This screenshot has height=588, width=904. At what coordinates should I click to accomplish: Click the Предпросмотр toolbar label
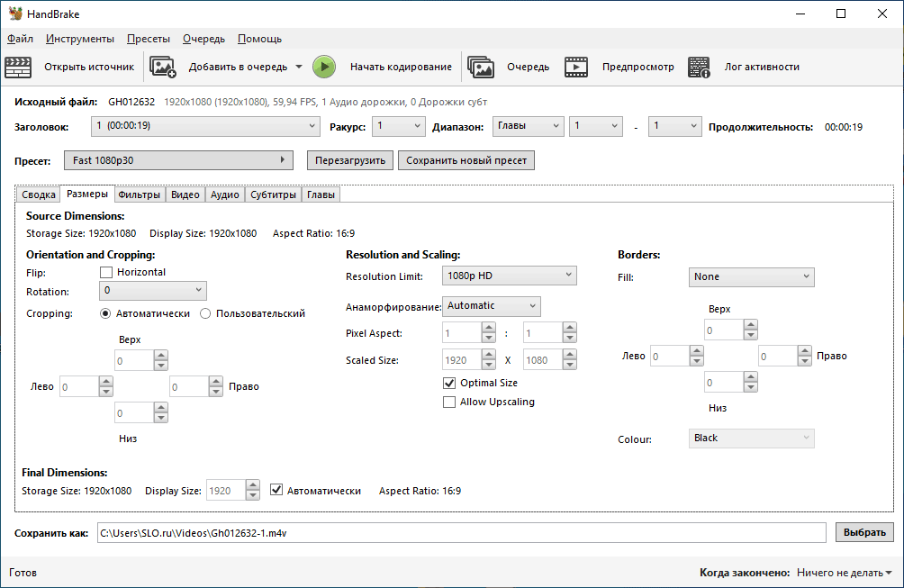638,67
